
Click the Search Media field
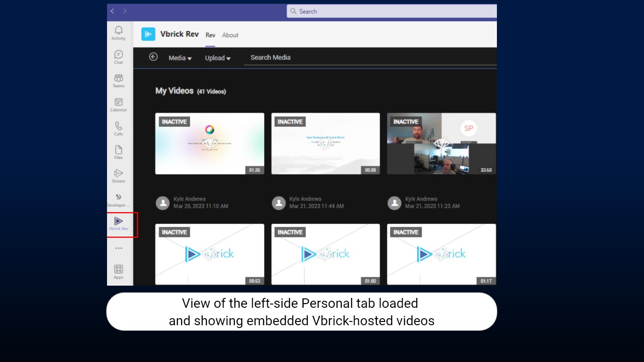click(370, 58)
